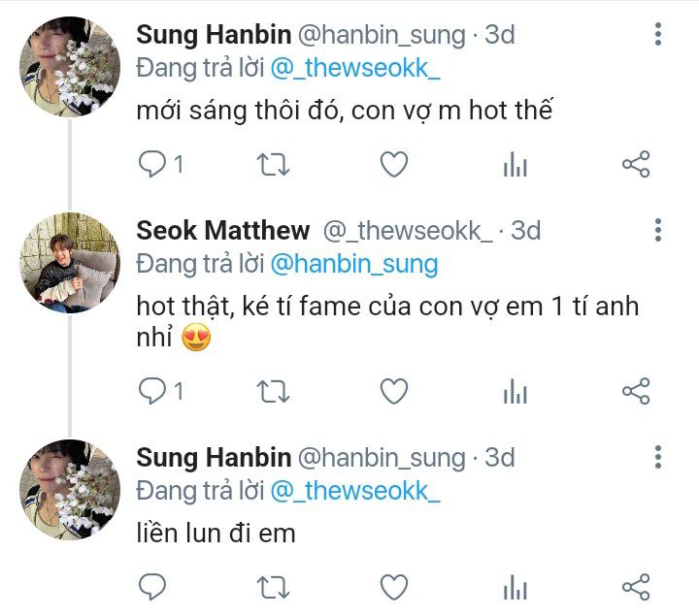Share Seok Matthew's tweet
699x616 pixels.
click(x=635, y=392)
